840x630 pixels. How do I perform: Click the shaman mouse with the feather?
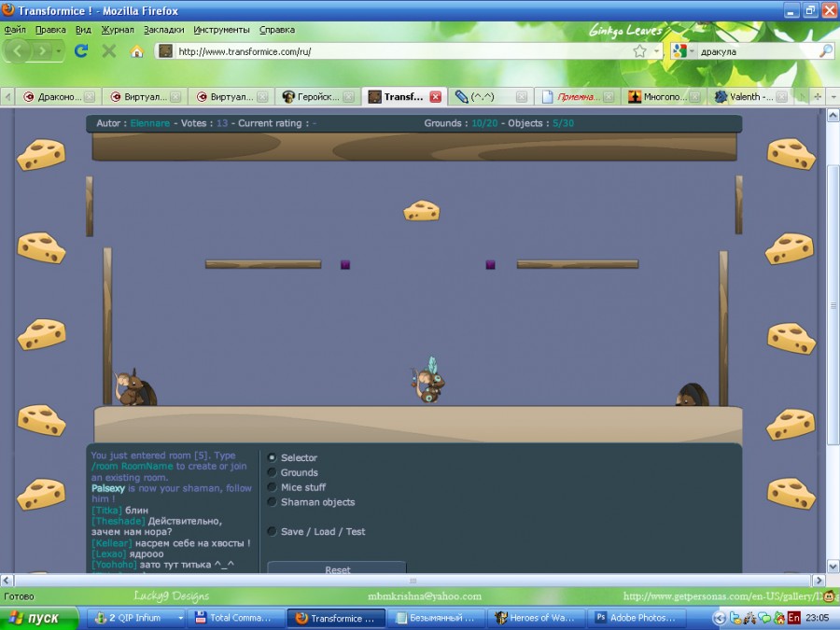pyautogui.click(x=429, y=381)
